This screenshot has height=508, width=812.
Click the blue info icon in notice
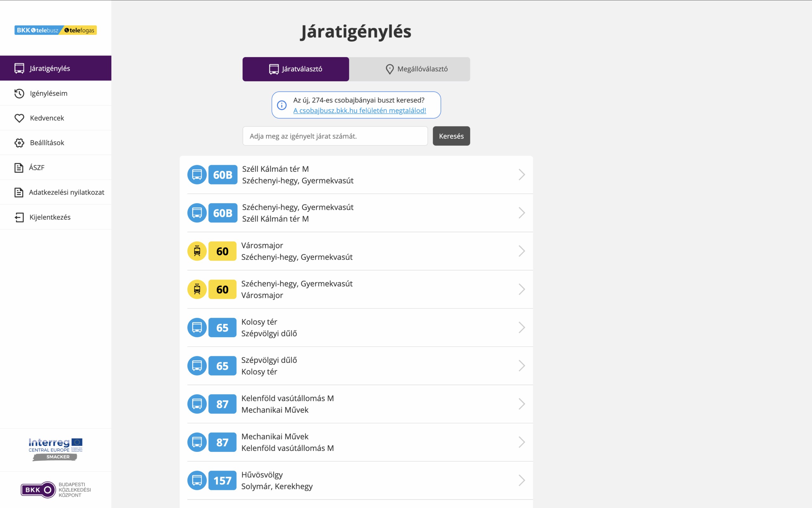click(282, 105)
